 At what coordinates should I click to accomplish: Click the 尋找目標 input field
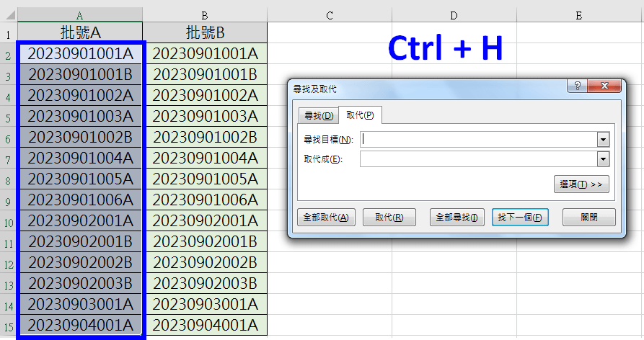point(478,139)
